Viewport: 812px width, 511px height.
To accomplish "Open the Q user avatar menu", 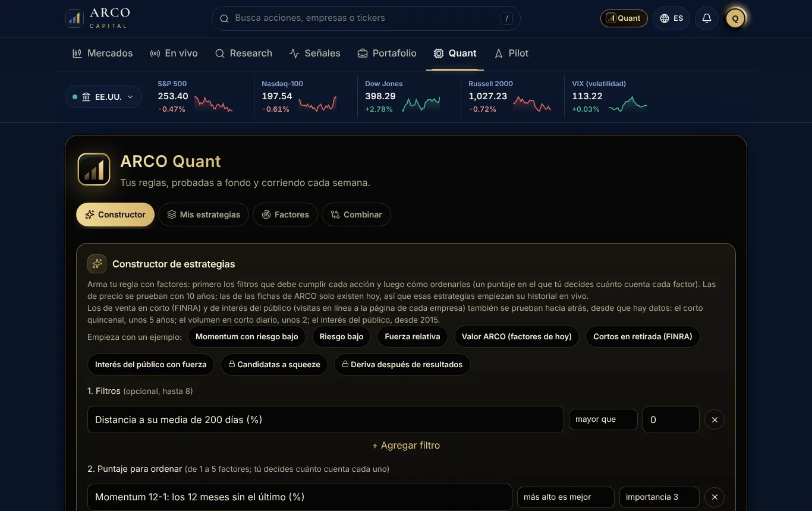I will [x=735, y=18].
